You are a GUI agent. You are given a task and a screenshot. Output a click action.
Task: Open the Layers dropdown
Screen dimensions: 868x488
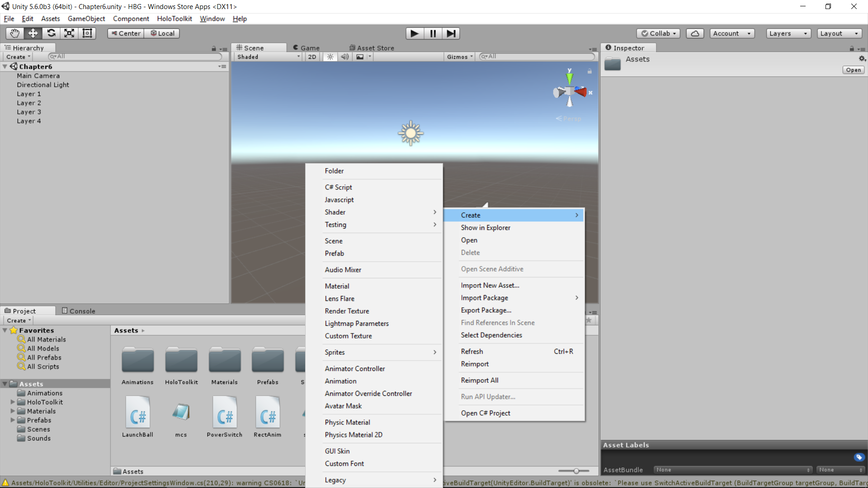pyautogui.click(x=788, y=33)
